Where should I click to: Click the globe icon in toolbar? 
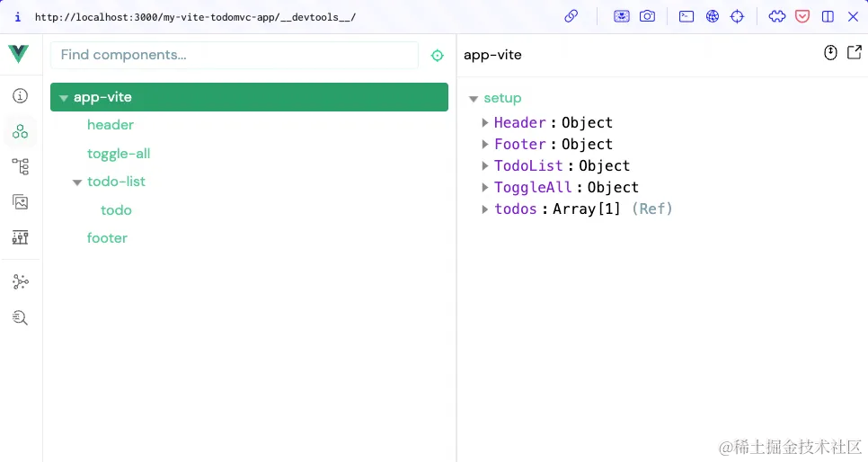[713, 16]
